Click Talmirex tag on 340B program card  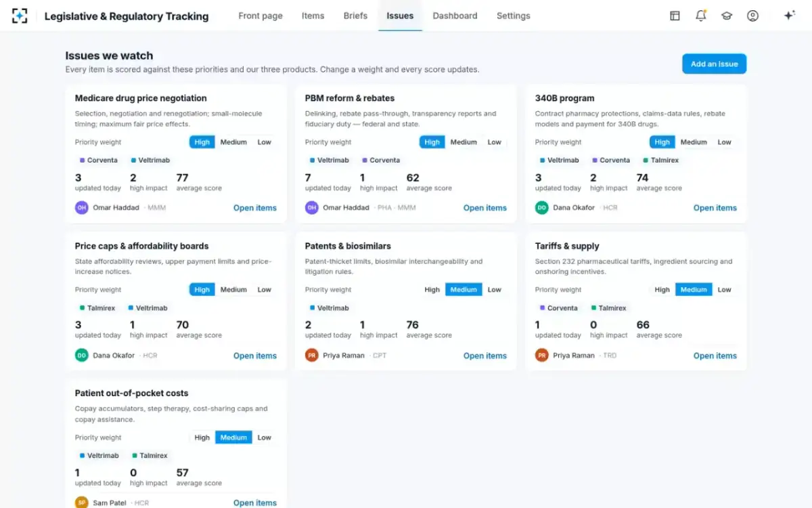click(x=660, y=161)
